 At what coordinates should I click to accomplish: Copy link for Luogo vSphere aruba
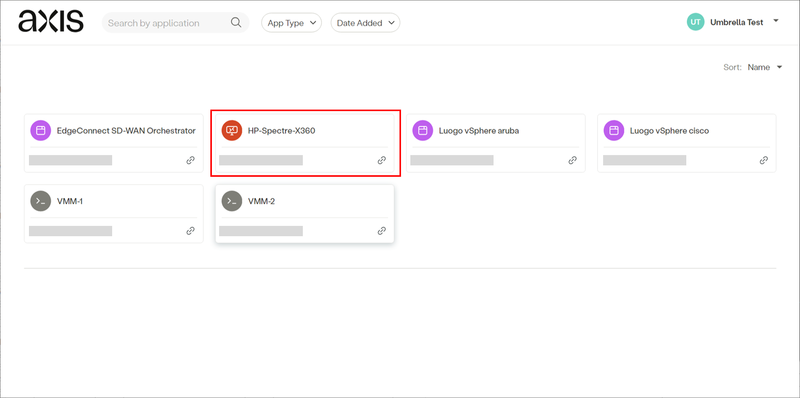click(572, 160)
